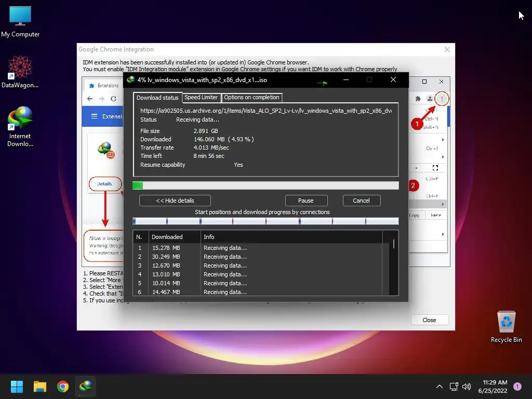
Task: Click Info column header
Action: click(291, 237)
